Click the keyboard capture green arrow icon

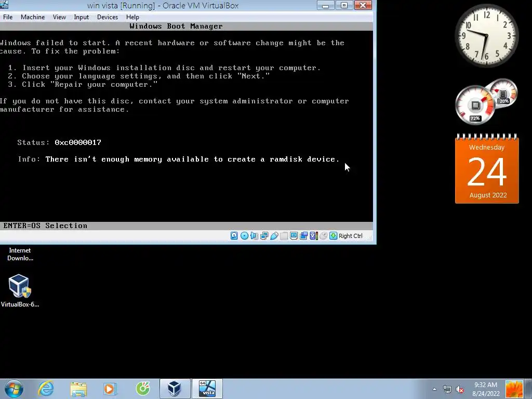click(x=333, y=236)
